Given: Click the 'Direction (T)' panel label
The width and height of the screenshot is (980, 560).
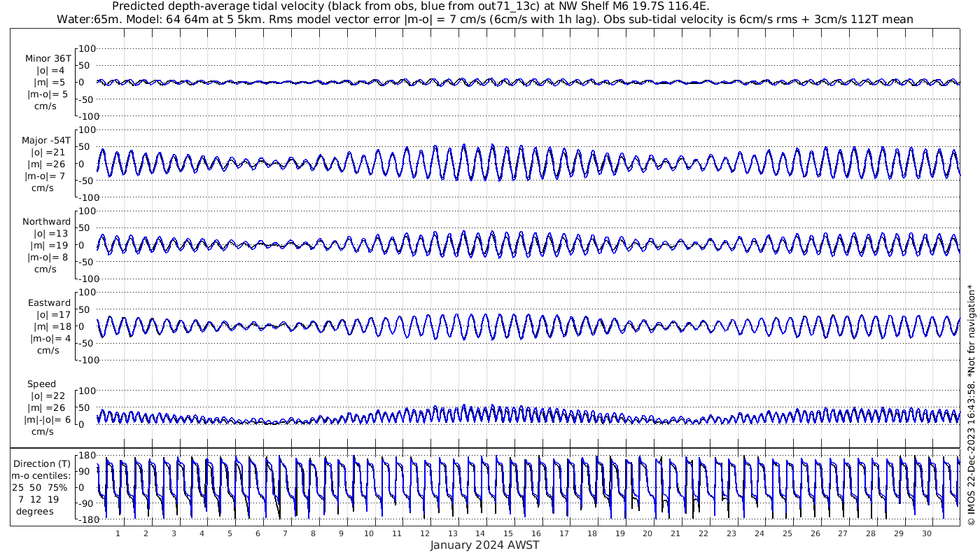Looking at the screenshot, I should point(43,464).
